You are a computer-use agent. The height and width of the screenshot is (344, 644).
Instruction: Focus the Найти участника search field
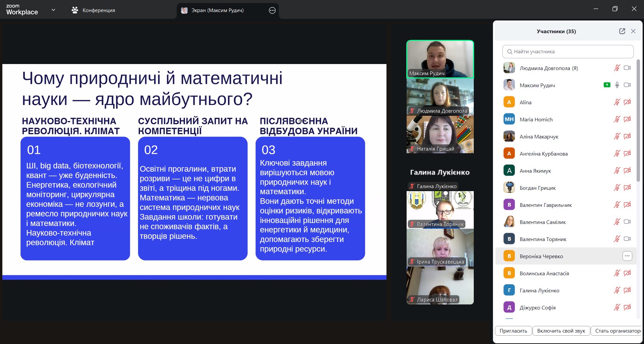pyautogui.click(x=571, y=52)
